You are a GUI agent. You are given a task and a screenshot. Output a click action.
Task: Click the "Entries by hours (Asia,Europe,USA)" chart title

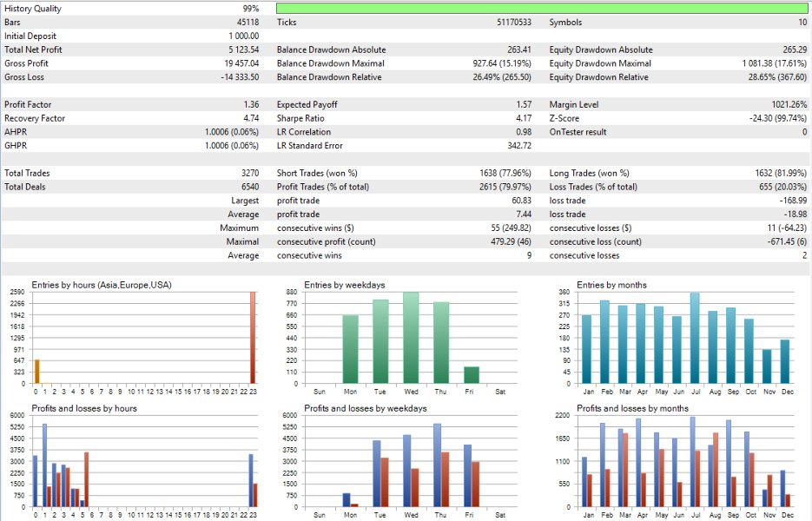102,285
